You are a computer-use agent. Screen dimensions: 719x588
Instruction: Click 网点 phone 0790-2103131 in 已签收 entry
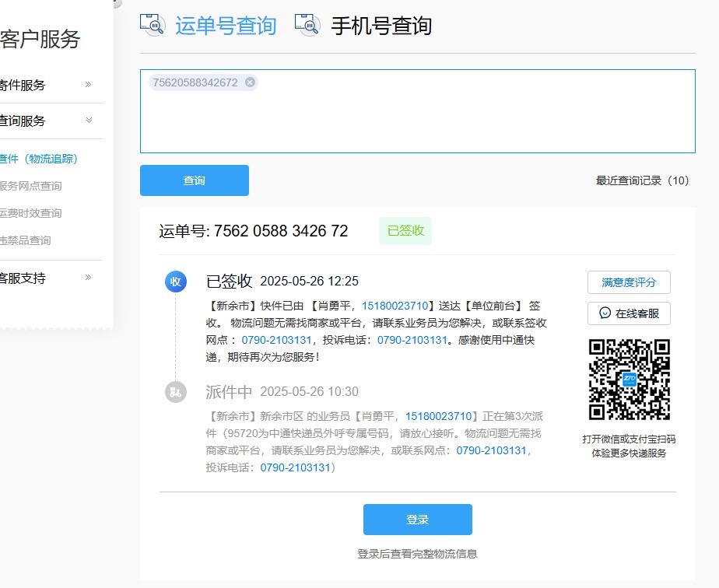point(276,340)
